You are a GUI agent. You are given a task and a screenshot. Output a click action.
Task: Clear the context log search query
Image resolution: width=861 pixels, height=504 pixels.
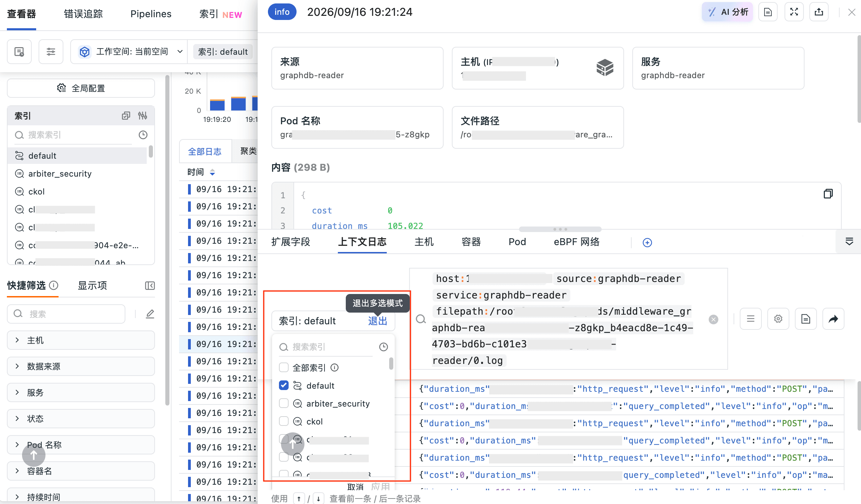[x=714, y=319]
